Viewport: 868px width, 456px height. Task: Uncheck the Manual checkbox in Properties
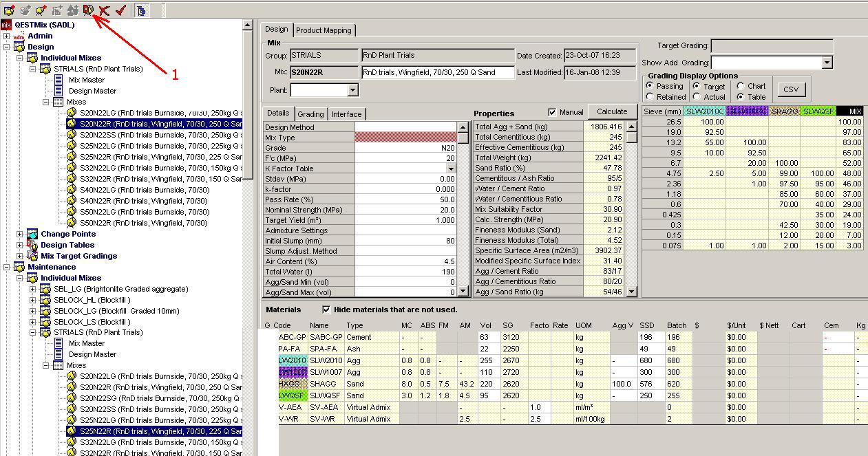tap(552, 112)
